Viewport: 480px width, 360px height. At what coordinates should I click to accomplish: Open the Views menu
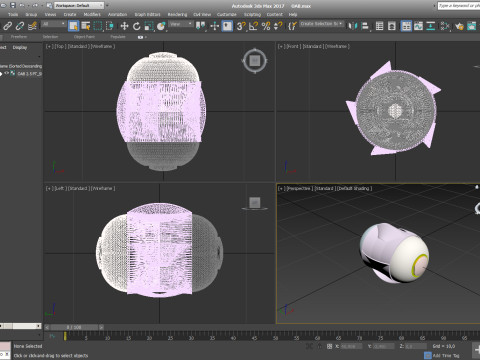50,15
